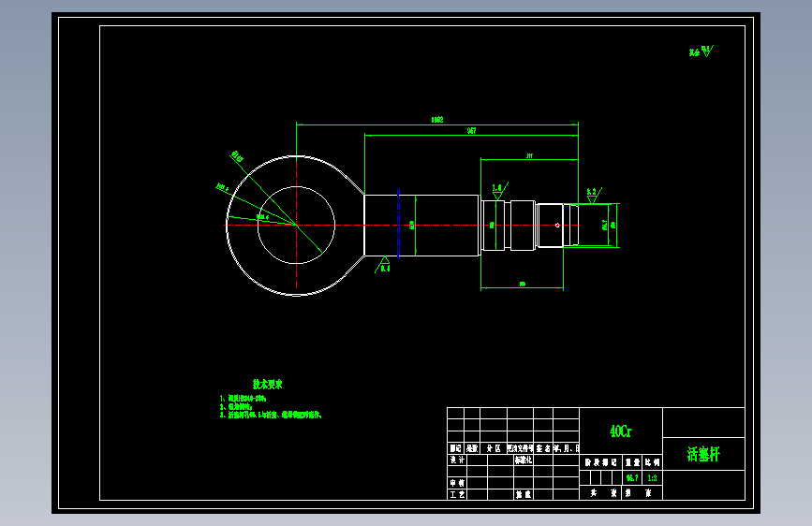This screenshot has width=812, height=526.
Task: Click the 1:3 scale value
Action: 652,478
